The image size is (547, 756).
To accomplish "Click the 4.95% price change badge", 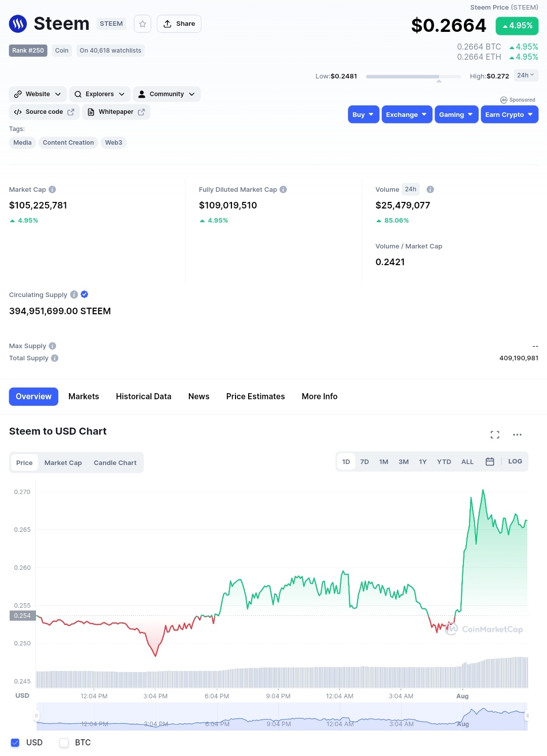I will click(517, 26).
